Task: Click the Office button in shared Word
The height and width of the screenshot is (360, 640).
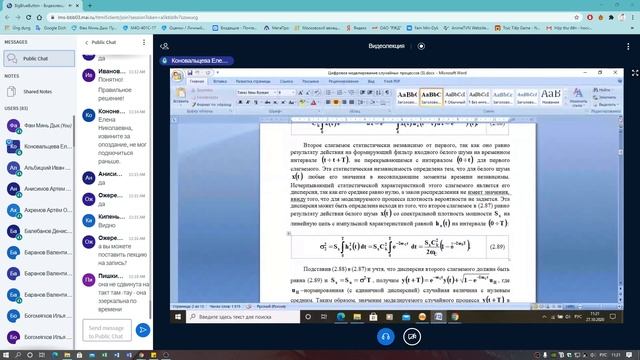Action: coord(178,76)
